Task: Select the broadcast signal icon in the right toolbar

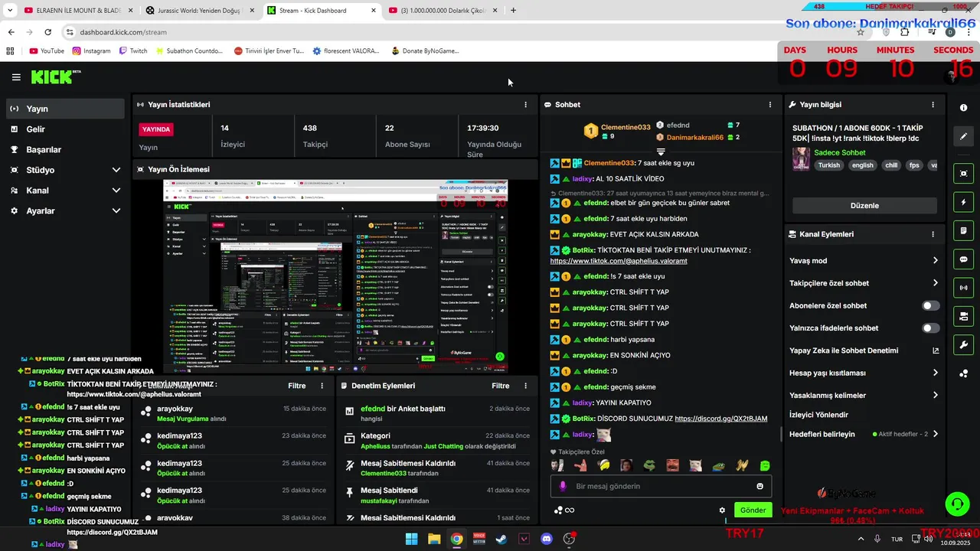Action: pos(963,288)
